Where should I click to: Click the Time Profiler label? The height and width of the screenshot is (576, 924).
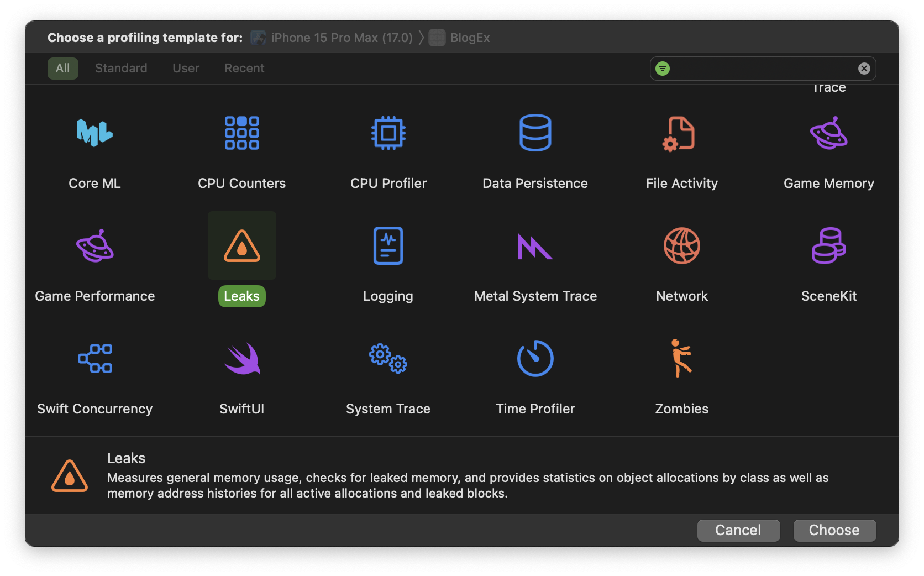coord(535,409)
